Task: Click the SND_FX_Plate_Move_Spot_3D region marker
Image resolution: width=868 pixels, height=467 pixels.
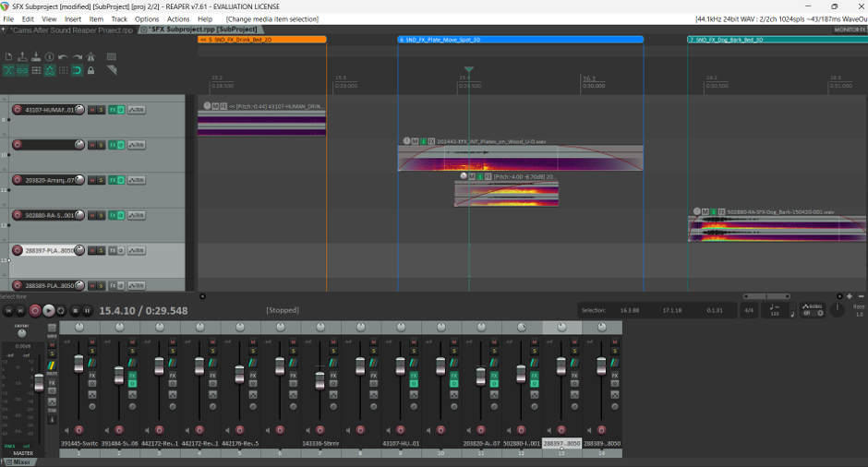Action: 521,40
